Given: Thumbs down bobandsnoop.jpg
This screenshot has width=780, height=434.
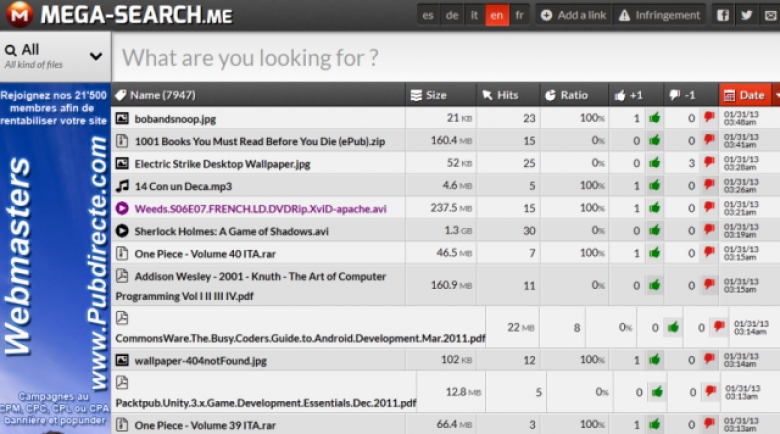Looking at the screenshot, I should tap(709, 117).
